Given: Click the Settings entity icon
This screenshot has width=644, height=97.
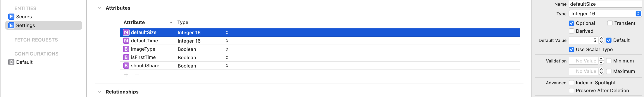Looking at the screenshot, I should click(x=11, y=26).
